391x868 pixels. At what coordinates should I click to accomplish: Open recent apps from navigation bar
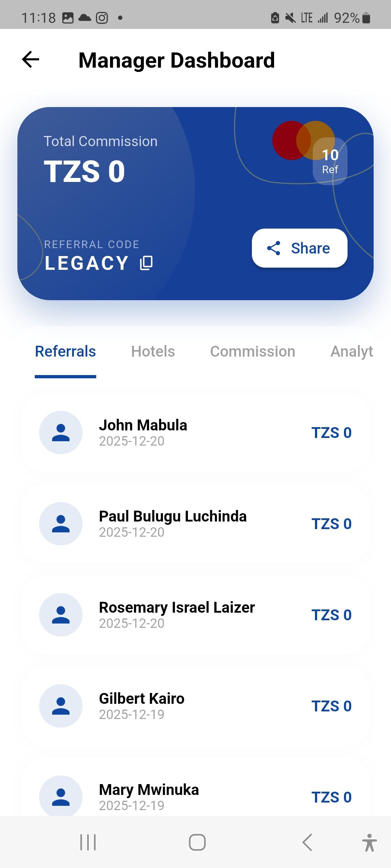[88, 843]
